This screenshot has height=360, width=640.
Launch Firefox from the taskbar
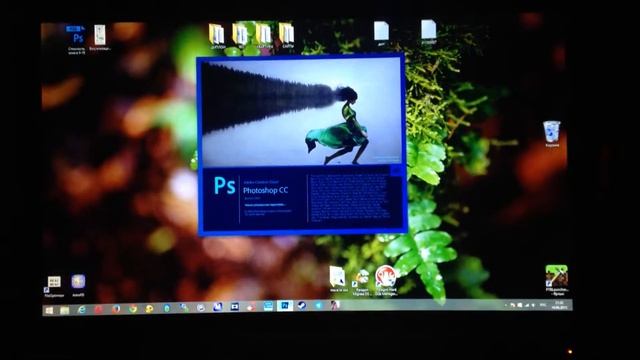[x=116, y=309]
